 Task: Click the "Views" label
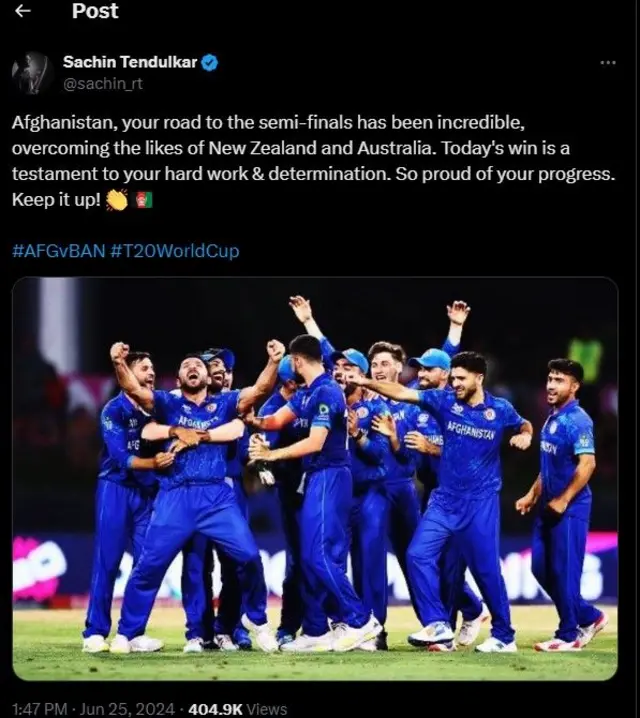[267, 708]
